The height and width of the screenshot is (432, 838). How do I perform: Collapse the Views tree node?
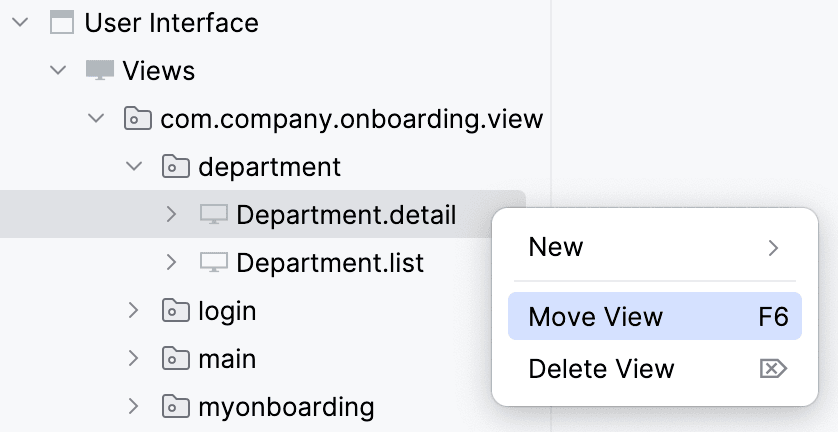tap(58, 70)
